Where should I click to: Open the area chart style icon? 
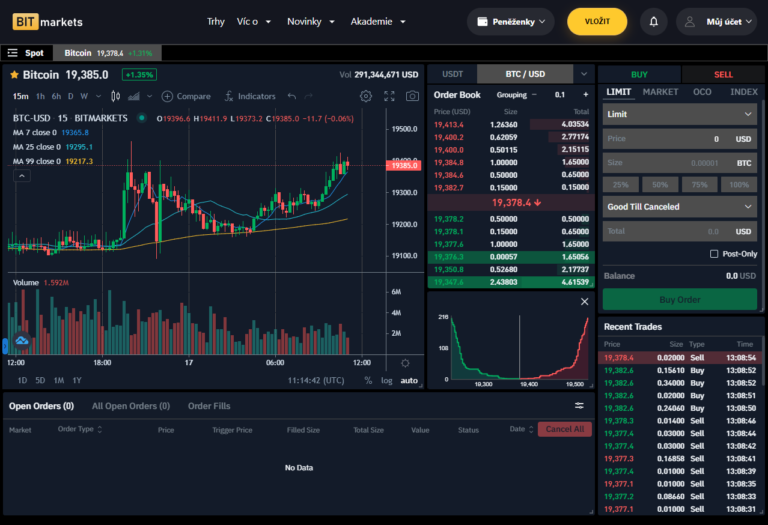(134, 96)
